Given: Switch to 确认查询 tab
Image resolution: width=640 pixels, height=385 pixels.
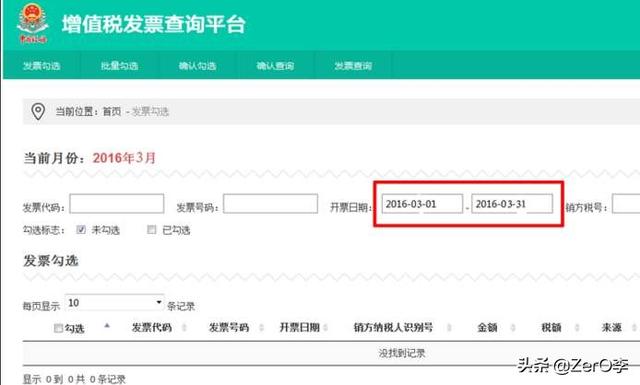Looking at the screenshot, I should coord(275,65).
